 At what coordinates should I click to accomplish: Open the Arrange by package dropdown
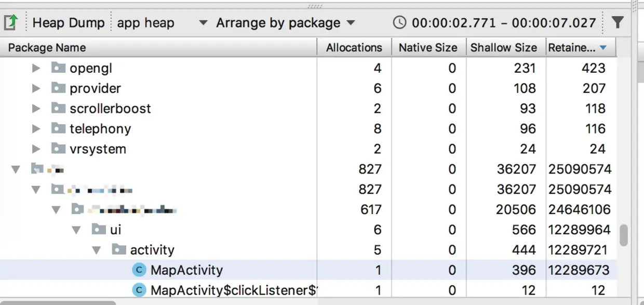click(286, 23)
